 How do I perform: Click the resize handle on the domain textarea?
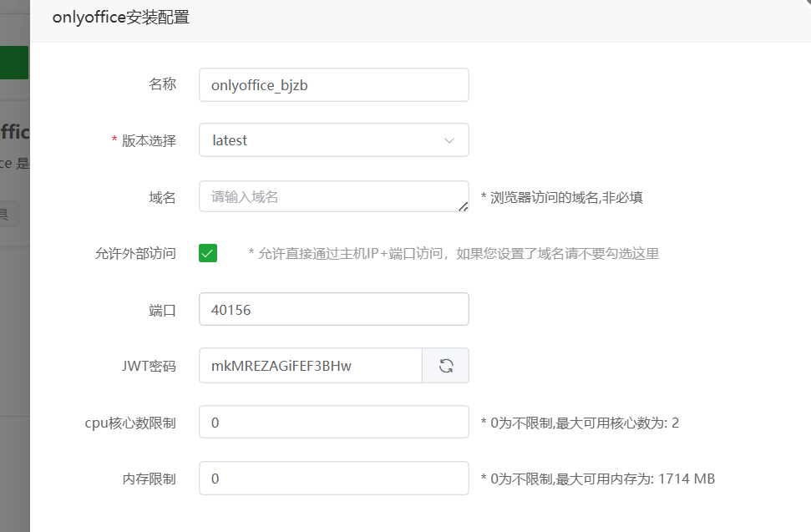click(x=464, y=205)
